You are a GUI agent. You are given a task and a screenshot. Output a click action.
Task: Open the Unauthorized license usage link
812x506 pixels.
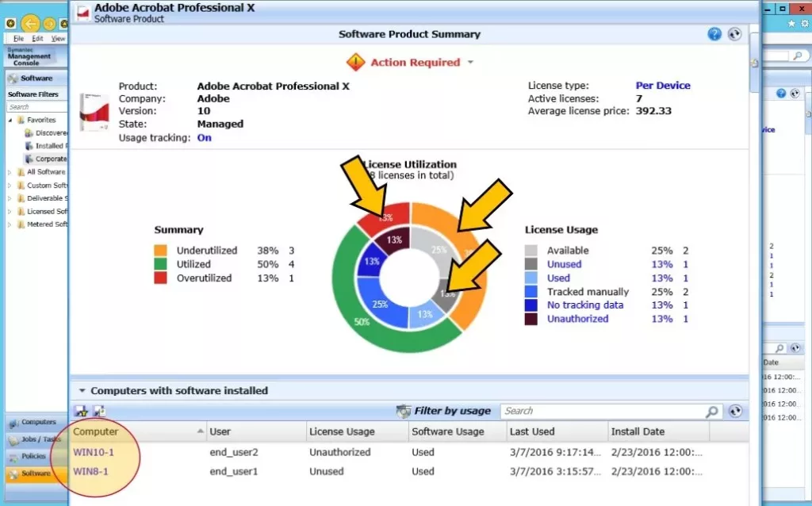pyautogui.click(x=577, y=319)
